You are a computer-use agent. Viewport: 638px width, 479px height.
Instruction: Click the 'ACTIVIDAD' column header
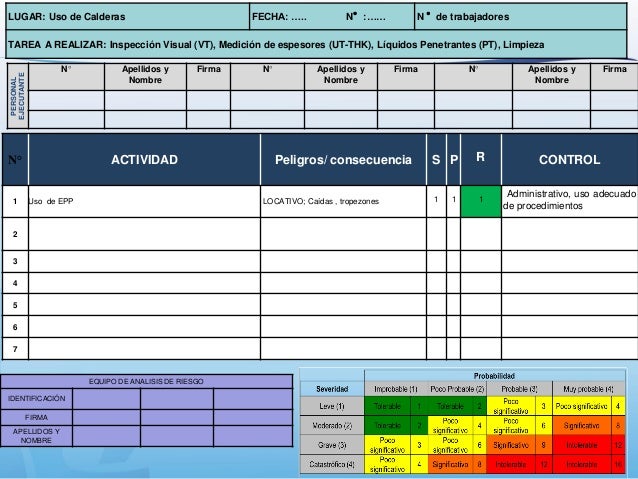(144, 160)
